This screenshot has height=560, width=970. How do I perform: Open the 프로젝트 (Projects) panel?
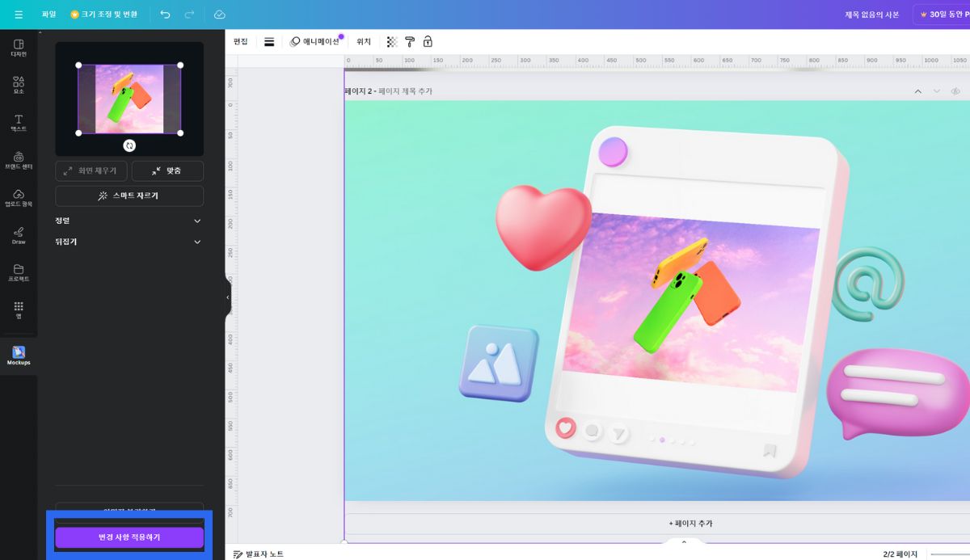click(19, 272)
